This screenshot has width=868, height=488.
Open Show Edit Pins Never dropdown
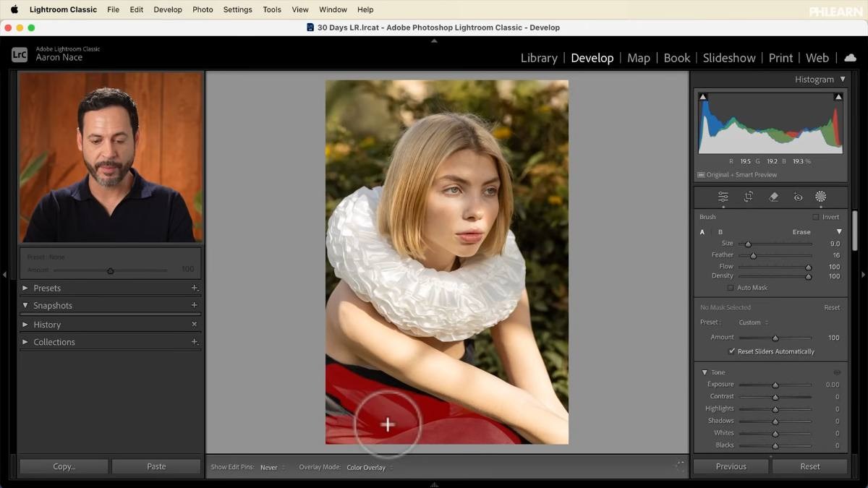273,468
